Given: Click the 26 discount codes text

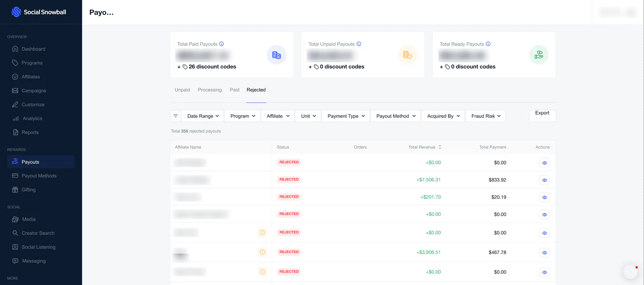Looking at the screenshot, I should pos(212,67).
